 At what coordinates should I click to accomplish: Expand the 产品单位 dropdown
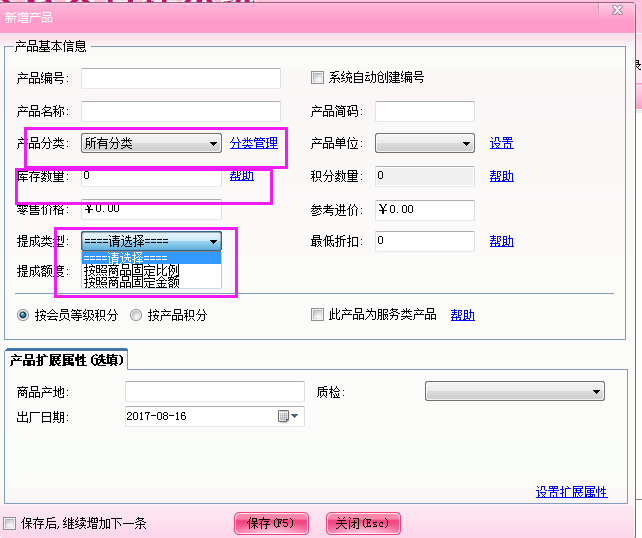425,143
